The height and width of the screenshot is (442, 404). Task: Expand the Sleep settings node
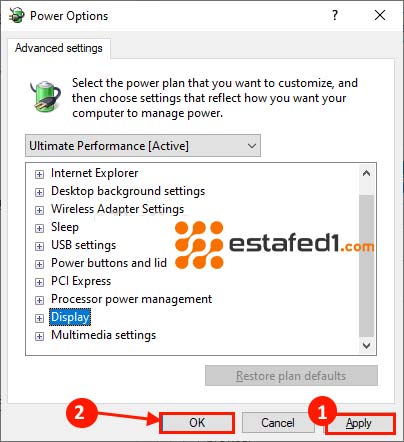point(39,228)
